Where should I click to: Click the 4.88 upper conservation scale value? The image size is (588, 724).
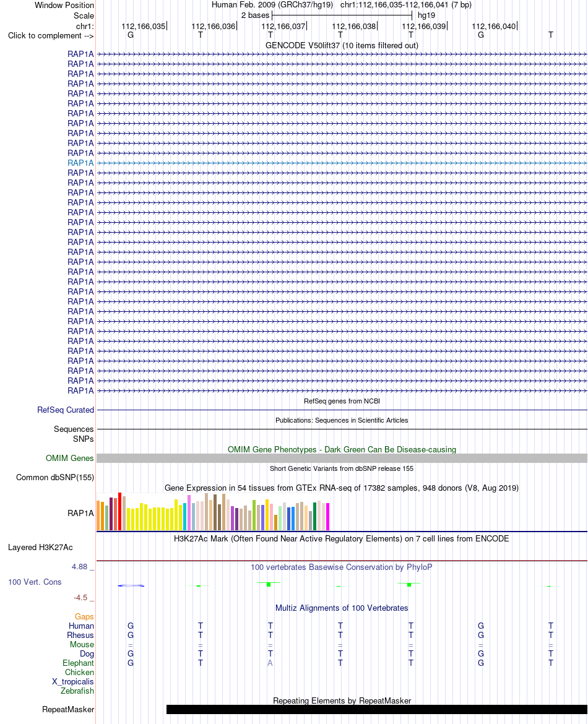pos(79,567)
